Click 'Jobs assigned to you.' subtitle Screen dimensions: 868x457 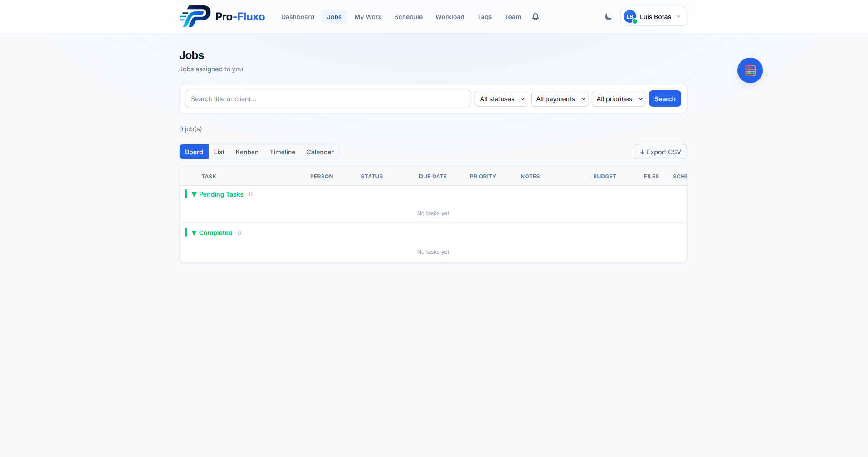pyautogui.click(x=212, y=69)
